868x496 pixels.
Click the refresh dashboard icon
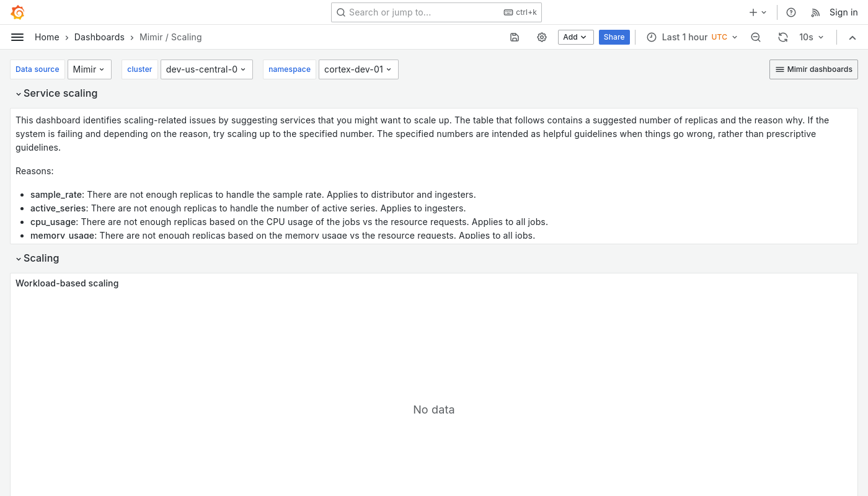pyautogui.click(x=783, y=37)
